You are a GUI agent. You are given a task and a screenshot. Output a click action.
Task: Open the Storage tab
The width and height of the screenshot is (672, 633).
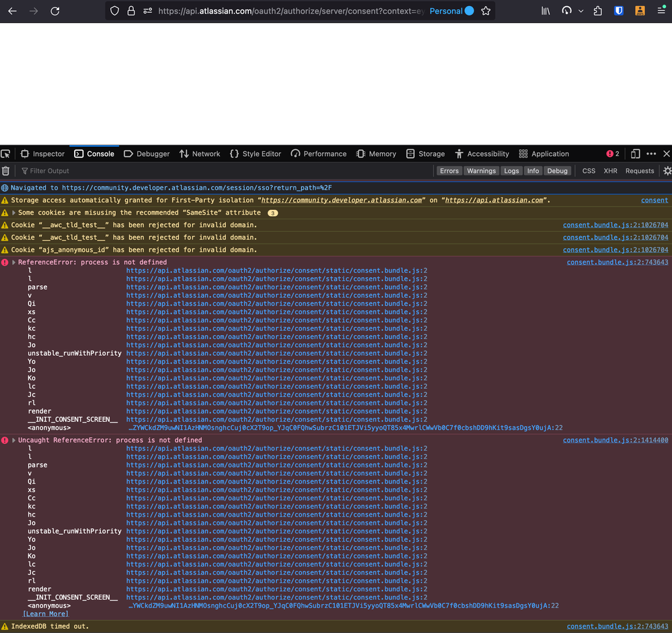tap(425, 154)
